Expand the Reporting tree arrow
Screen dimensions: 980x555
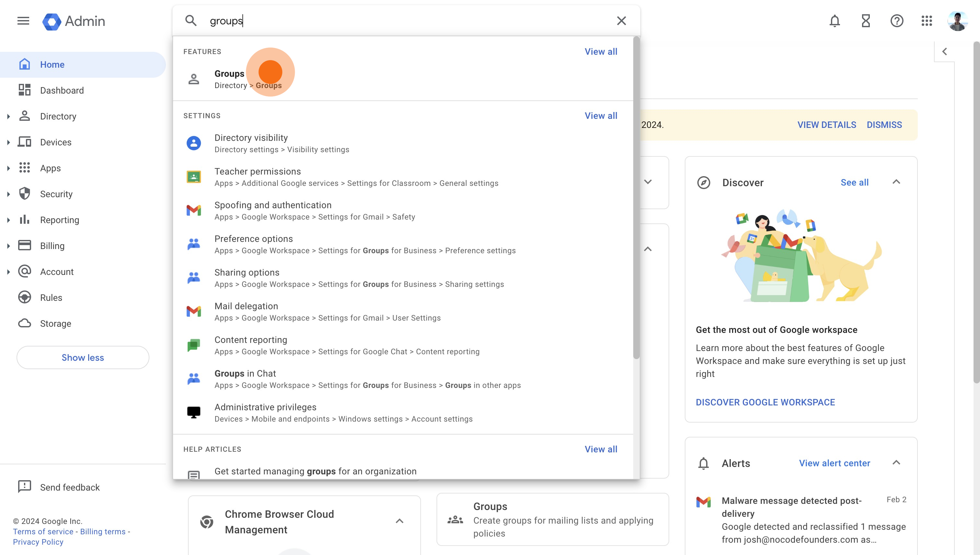[x=8, y=220]
